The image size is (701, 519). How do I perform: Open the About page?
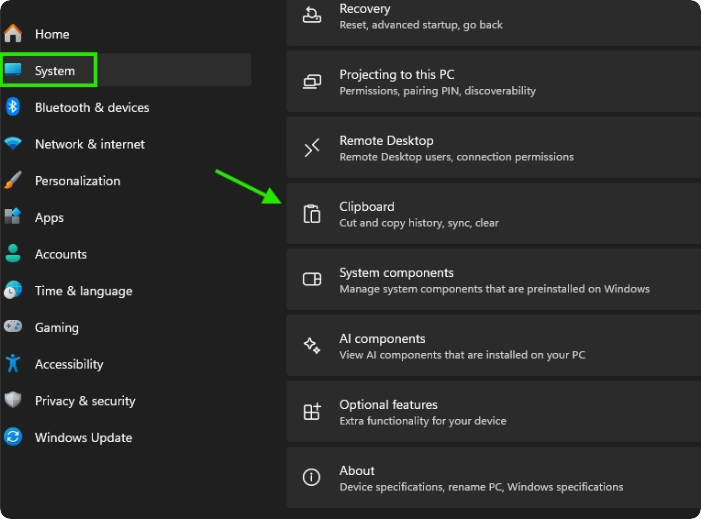point(494,477)
